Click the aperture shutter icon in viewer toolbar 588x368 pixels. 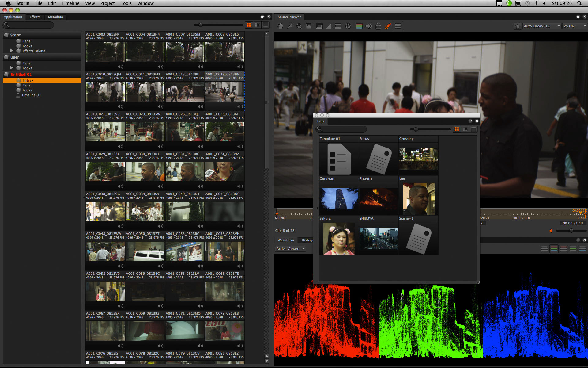tap(348, 26)
